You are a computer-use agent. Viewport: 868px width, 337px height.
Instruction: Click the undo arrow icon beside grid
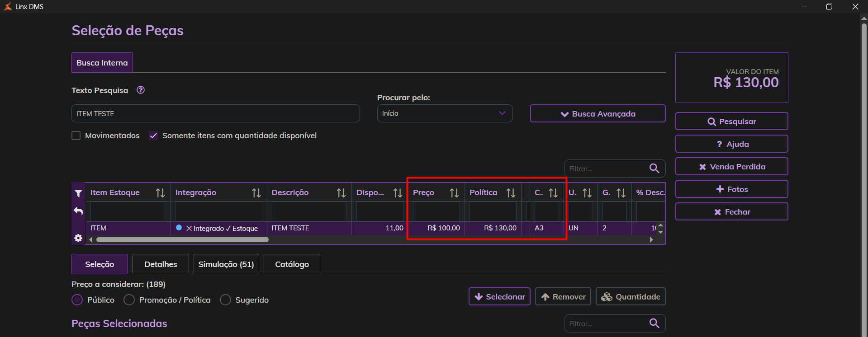[x=78, y=211]
